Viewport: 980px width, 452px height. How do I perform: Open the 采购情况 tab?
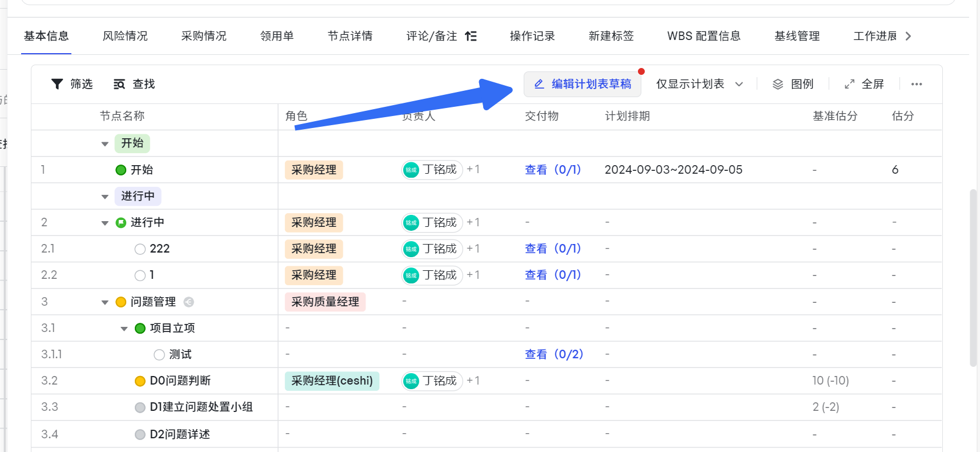(x=204, y=36)
